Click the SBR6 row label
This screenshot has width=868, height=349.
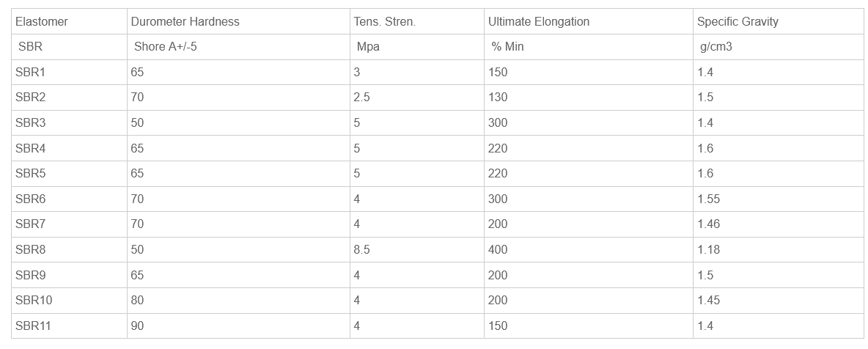pyautogui.click(x=30, y=199)
